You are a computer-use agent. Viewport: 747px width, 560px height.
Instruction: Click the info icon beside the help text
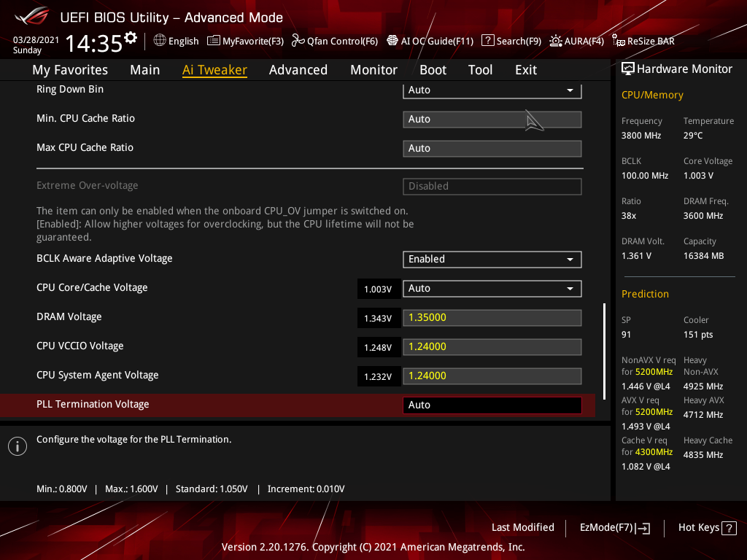coord(18,446)
